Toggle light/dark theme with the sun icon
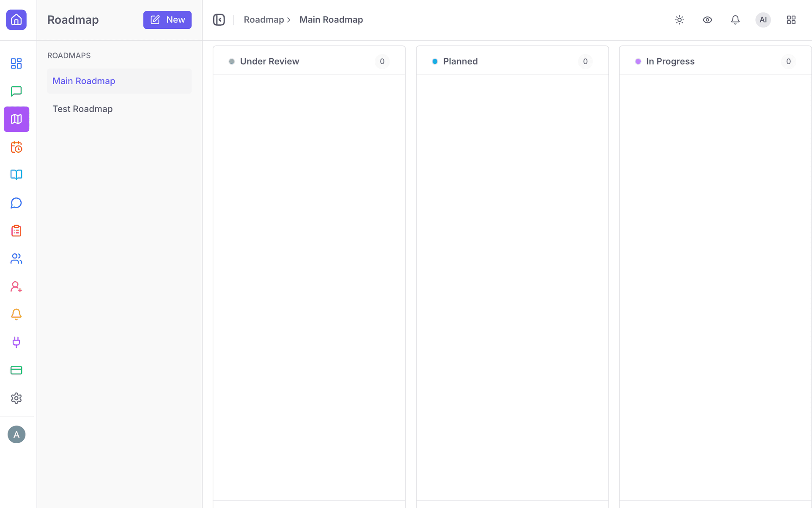This screenshot has height=508, width=812. click(679, 19)
